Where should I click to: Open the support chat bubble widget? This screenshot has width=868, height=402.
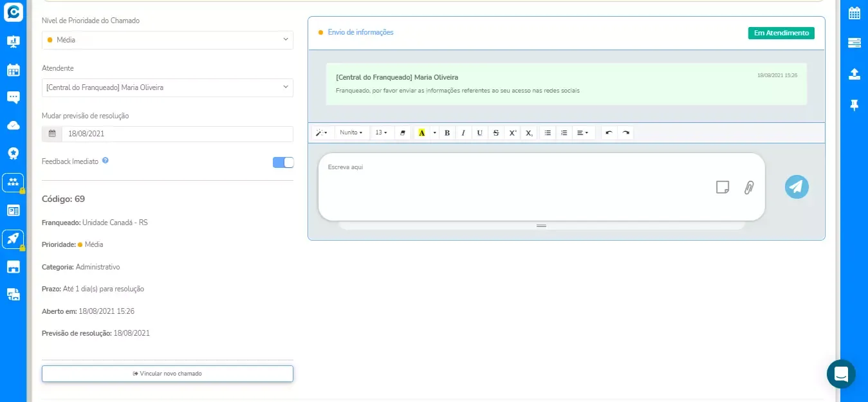coord(841,374)
